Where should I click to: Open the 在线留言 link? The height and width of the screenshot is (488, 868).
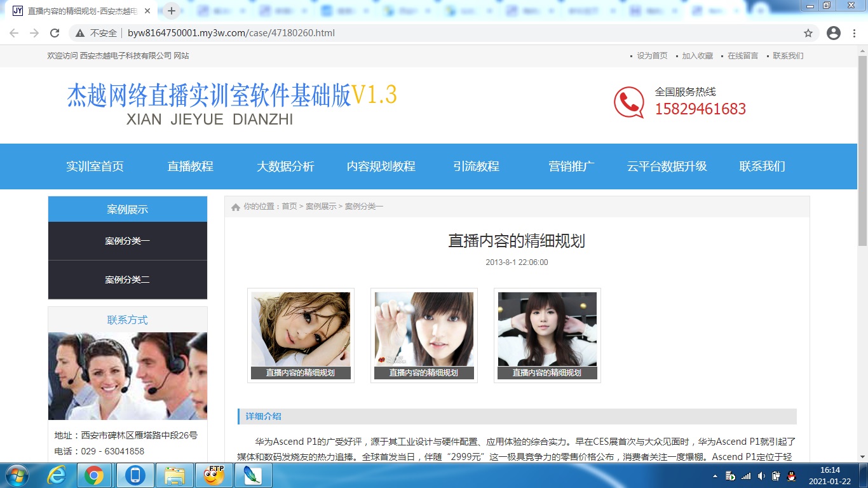742,56
